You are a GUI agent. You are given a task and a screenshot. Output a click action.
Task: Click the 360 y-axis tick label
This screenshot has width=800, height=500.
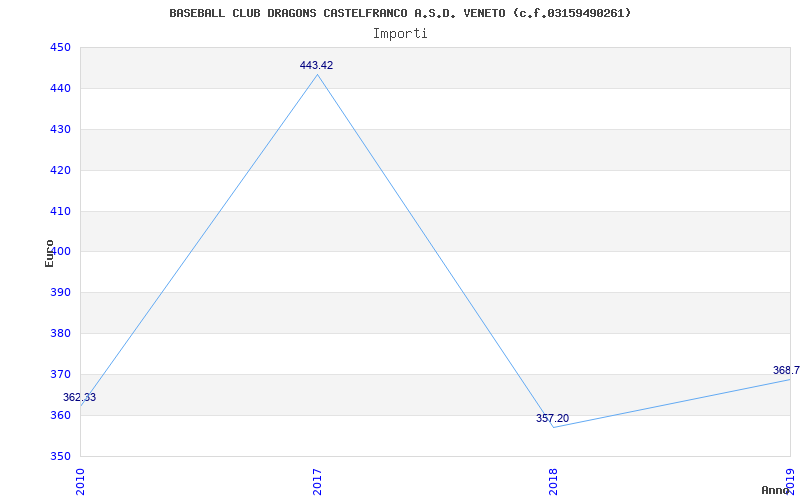pyautogui.click(x=60, y=415)
